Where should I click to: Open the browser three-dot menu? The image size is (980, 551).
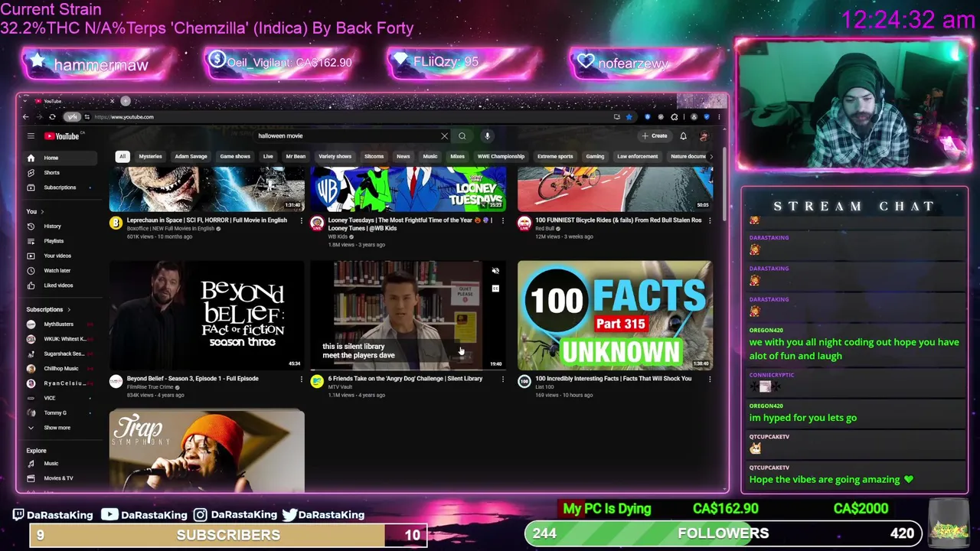point(719,117)
